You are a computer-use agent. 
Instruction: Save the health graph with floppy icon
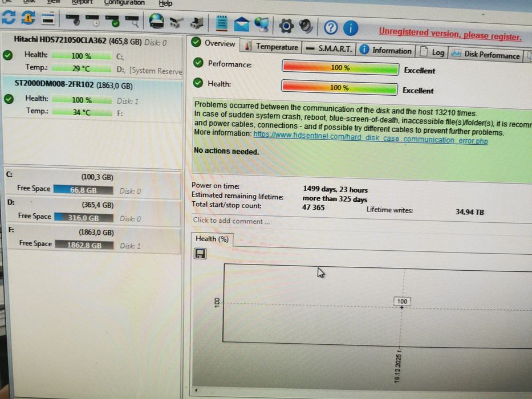pos(200,254)
